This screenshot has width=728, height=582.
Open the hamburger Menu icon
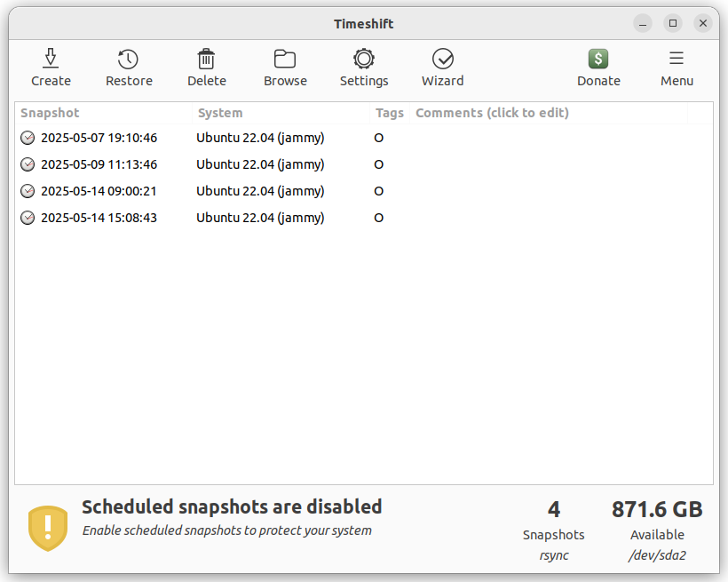click(676, 58)
